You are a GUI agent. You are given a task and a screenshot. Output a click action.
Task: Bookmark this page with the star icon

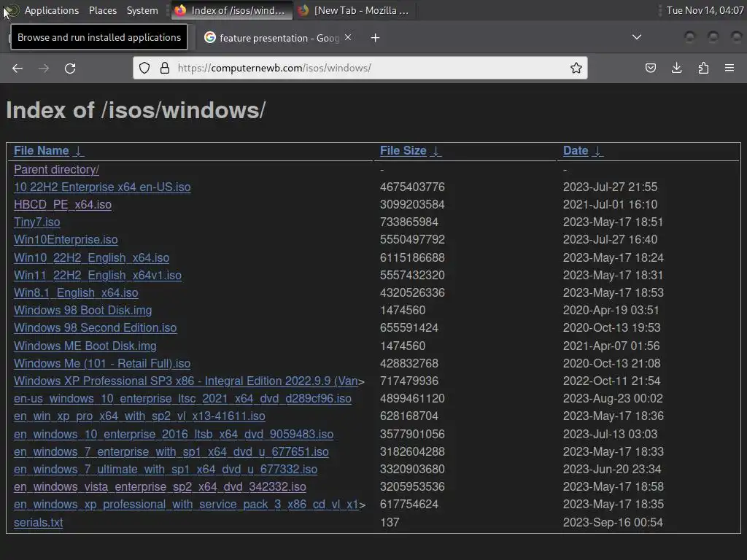[x=576, y=68]
